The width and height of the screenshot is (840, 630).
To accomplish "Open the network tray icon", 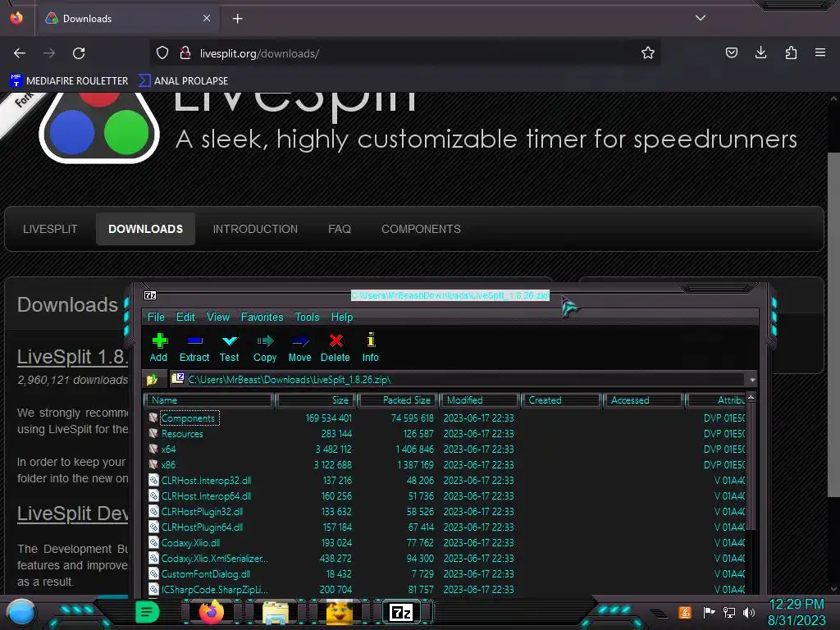I will pyautogui.click(x=728, y=612).
